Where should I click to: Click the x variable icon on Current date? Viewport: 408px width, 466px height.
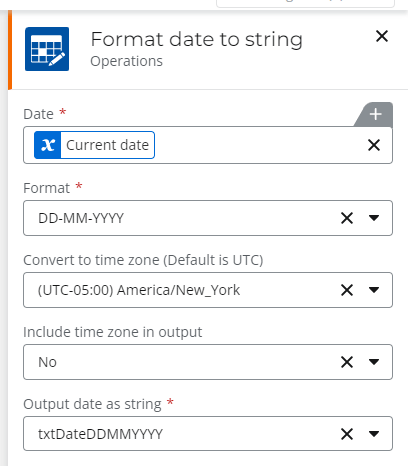coord(48,145)
